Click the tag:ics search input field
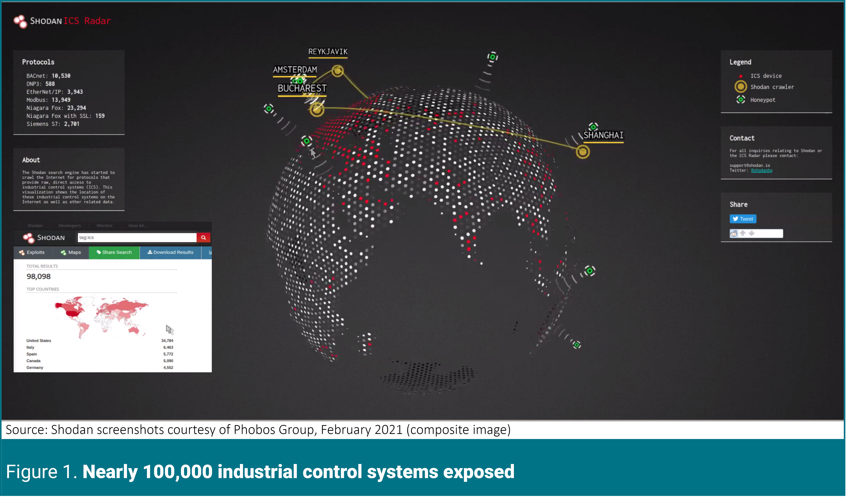Viewport: 851px width, 504px height. point(137,238)
